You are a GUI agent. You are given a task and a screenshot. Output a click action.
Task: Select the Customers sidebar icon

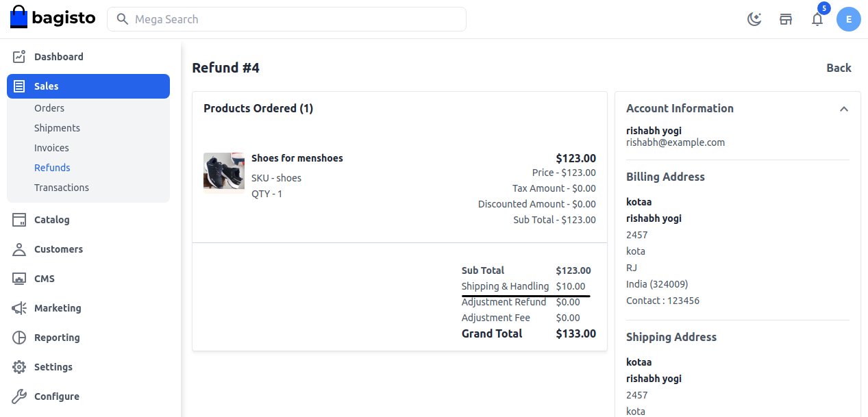point(18,249)
